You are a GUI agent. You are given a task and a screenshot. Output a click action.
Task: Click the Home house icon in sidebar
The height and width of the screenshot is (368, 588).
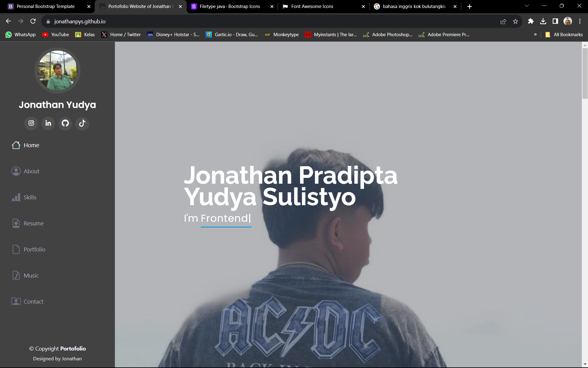[16, 145]
